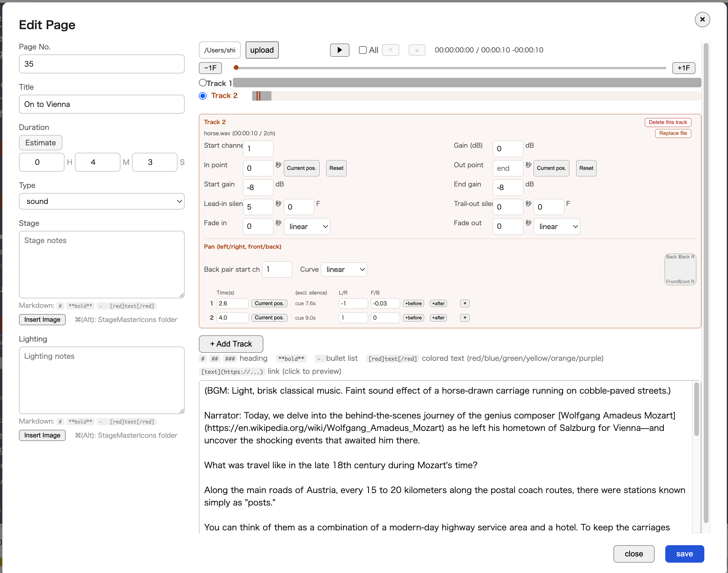Screen dimensions: 728x573
Task: Stop audio playback
Action: tap(417, 50)
